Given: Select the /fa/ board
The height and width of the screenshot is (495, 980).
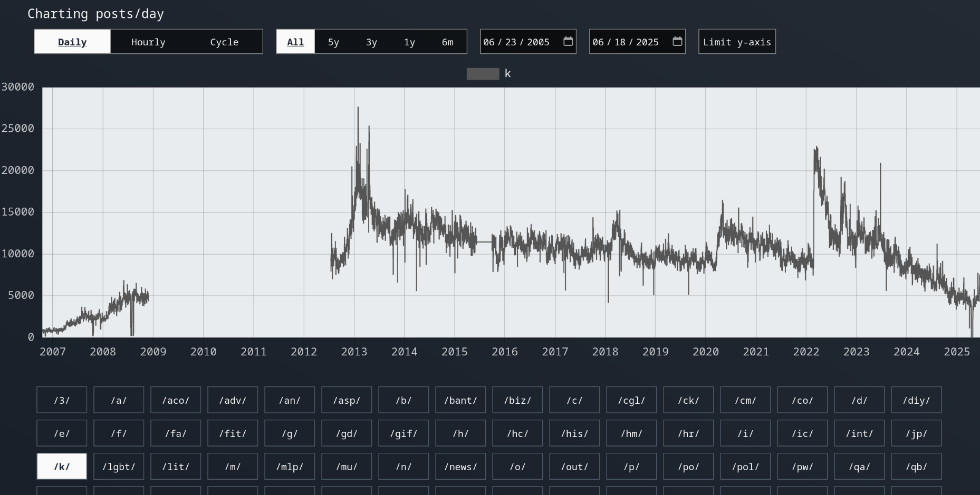Looking at the screenshot, I should [x=176, y=433].
